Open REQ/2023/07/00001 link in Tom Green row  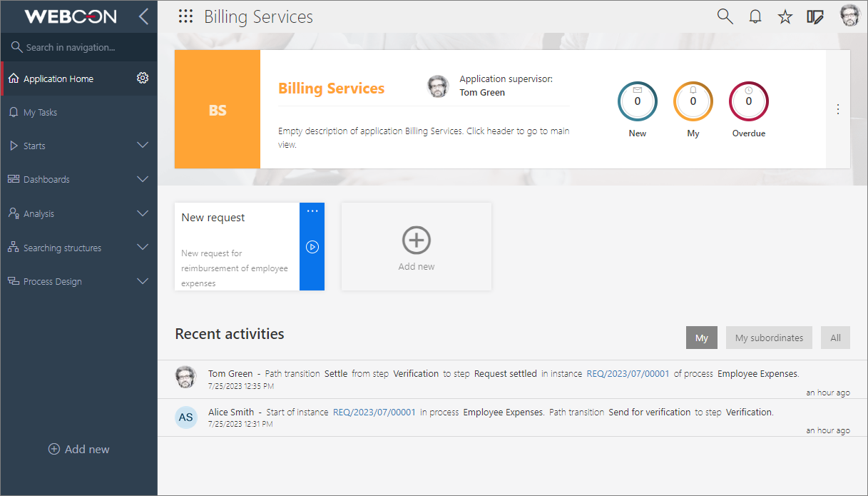coord(628,373)
